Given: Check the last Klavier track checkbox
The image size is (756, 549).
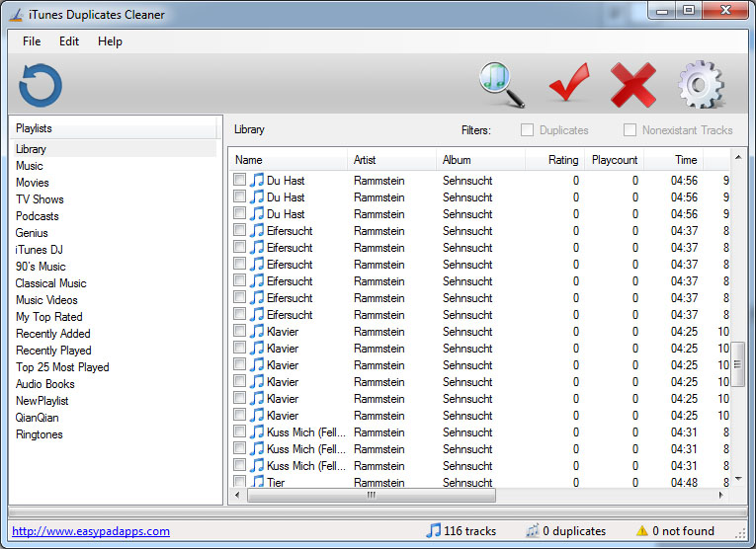Looking at the screenshot, I should pyautogui.click(x=239, y=414).
